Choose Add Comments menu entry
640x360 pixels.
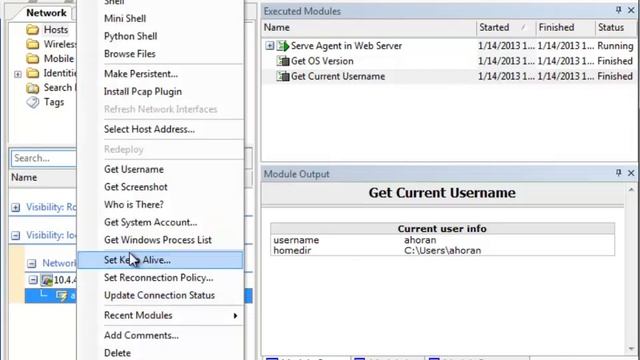141,335
